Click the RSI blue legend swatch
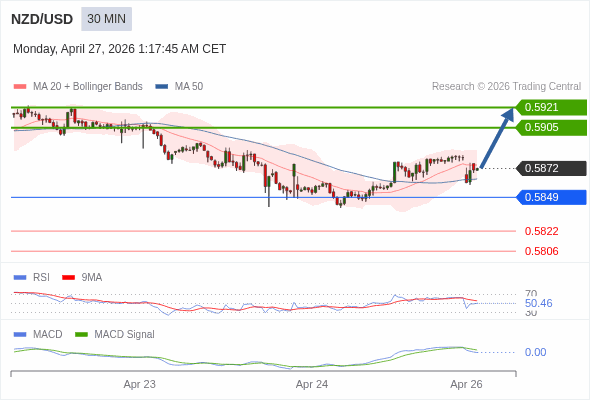Viewport: 590px width, 400px height. click(20, 278)
